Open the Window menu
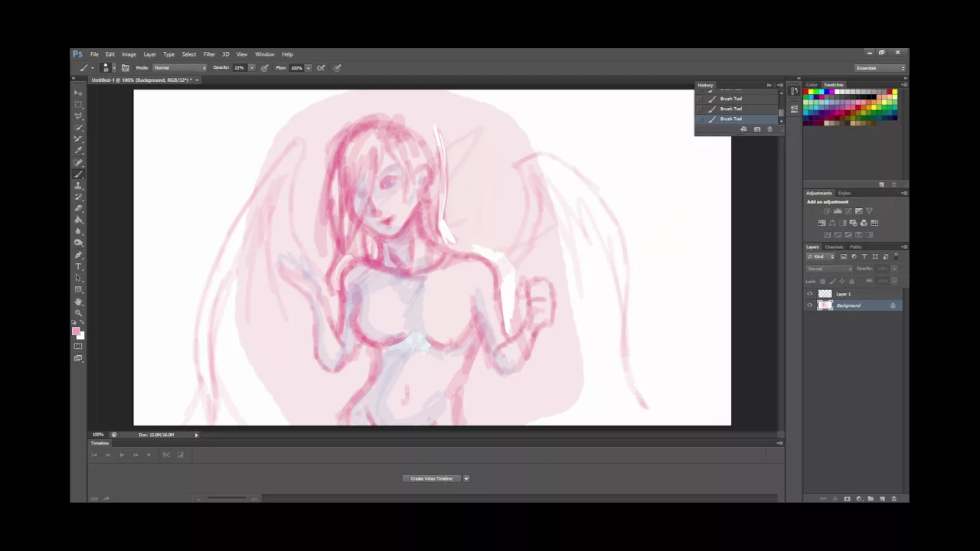The width and height of the screenshot is (980, 551). pos(264,54)
